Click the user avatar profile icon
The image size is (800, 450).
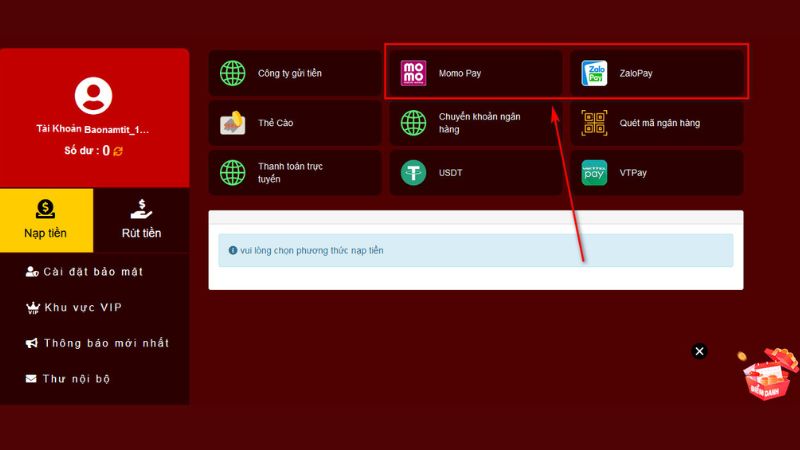pos(93,95)
